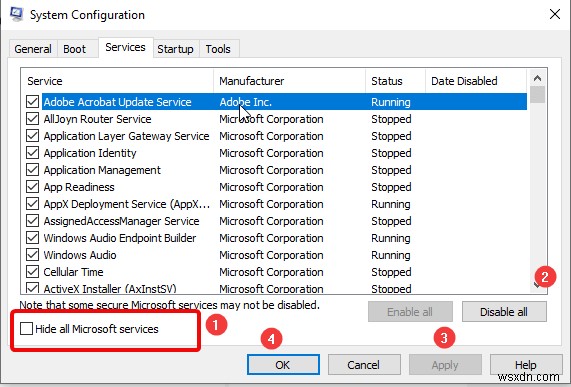Select the Adobe Inc. manufacturer cell
The width and height of the screenshot is (571, 387).
pyautogui.click(x=246, y=102)
